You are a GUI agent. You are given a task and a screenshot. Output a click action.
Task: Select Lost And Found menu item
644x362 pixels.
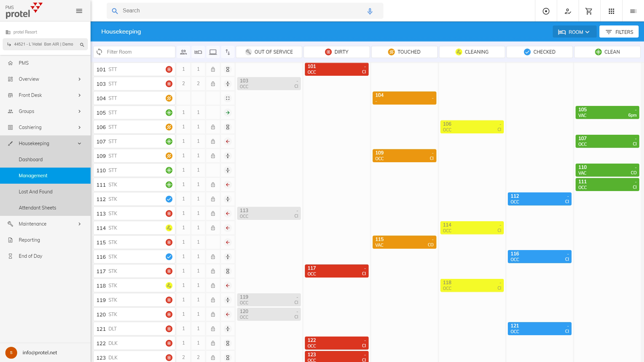[36, 192]
